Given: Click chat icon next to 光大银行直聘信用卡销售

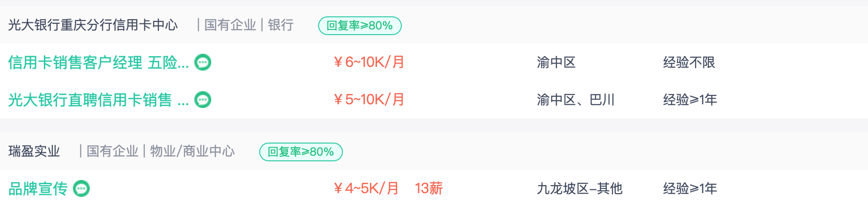Looking at the screenshot, I should (x=203, y=100).
